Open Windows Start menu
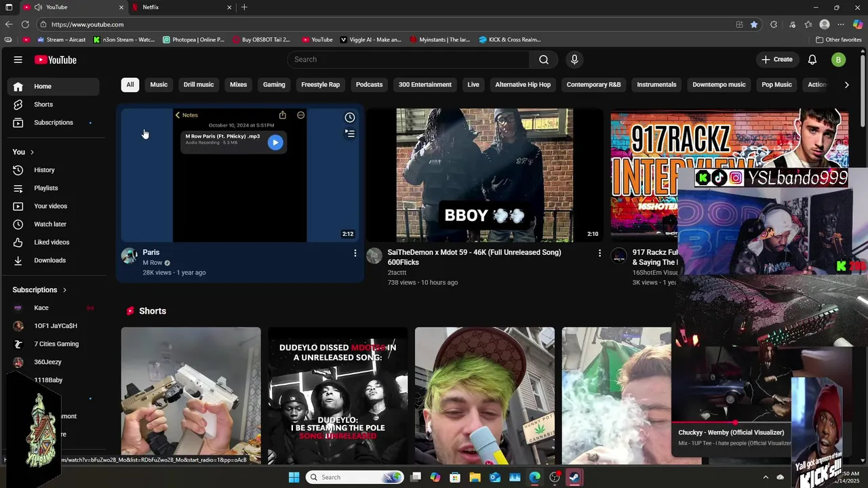Viewport: 868px width, 488px height. pos(294,477)
